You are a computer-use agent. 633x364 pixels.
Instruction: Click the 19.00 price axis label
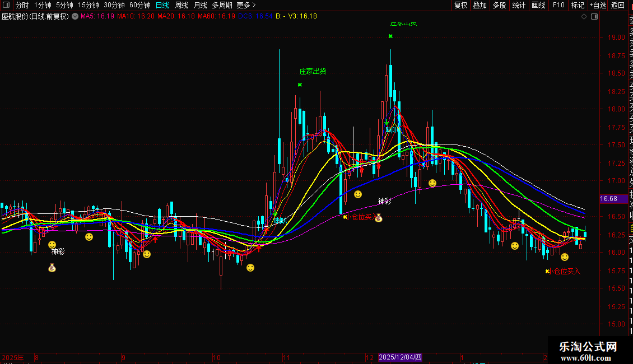tap(616, 37)
